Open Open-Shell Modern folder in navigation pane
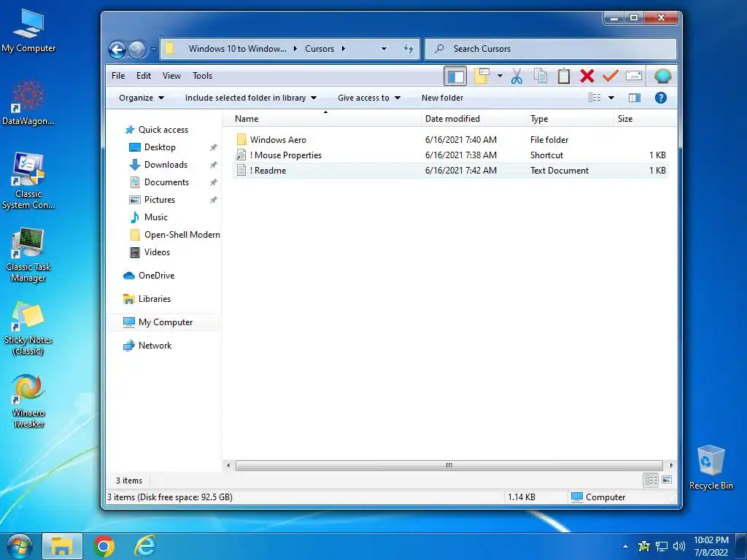 [175, 234]
